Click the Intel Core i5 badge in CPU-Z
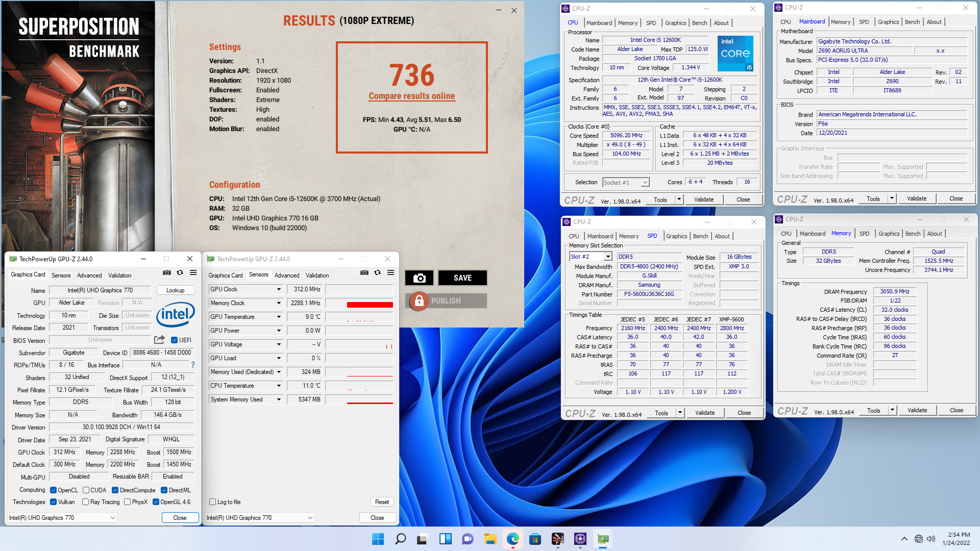This screenshot has height=551, width=980. [x=735, y=53]
